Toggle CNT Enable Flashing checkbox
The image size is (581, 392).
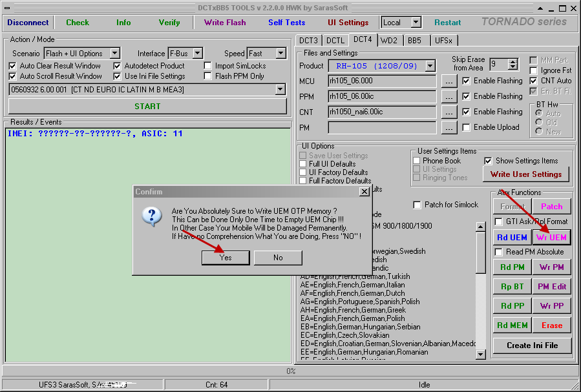[x=466, y=112]
